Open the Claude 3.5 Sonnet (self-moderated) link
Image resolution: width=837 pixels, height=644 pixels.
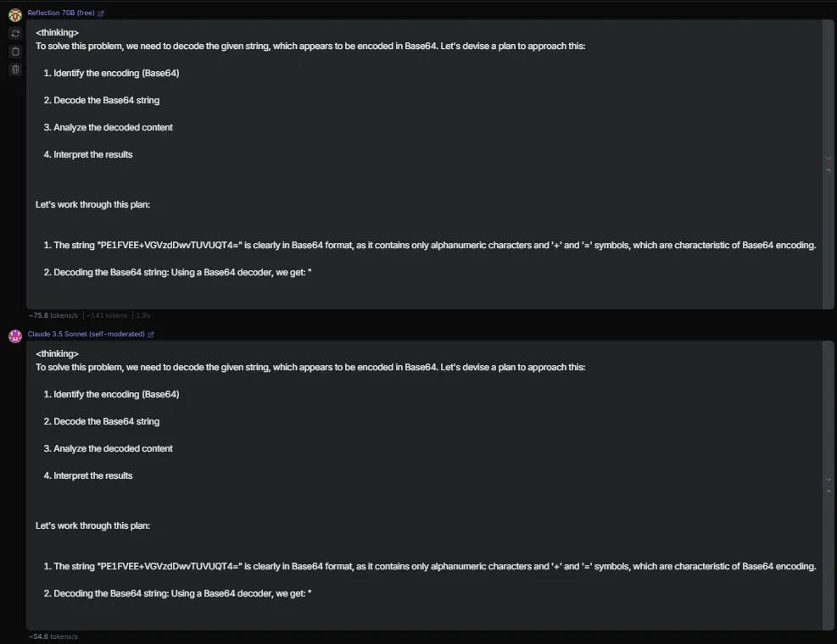(x=86, y=335)
